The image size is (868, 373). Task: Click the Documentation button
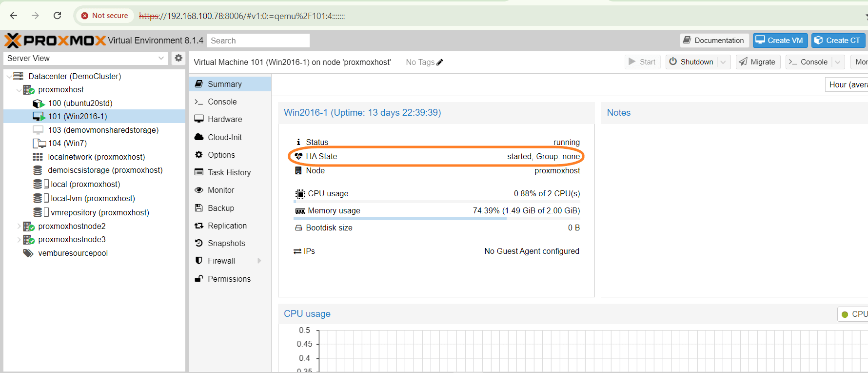coord(714,41)
